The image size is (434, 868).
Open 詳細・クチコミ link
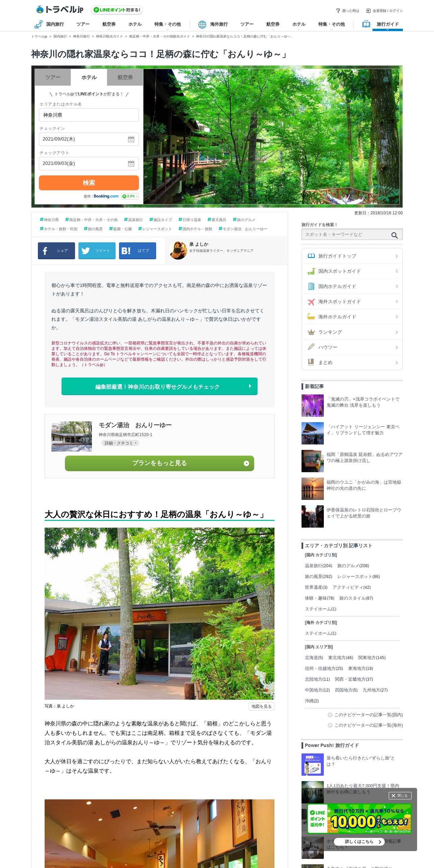120,443
